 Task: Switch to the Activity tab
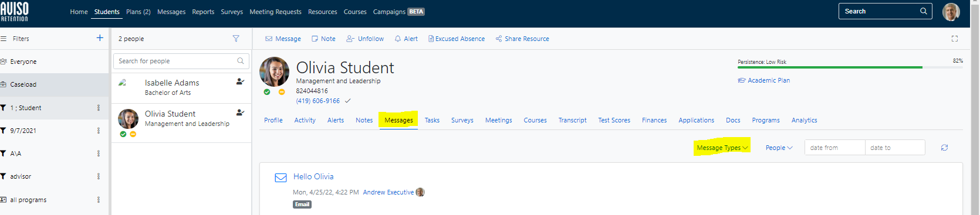pyautogui.click(x=305, y=120)
